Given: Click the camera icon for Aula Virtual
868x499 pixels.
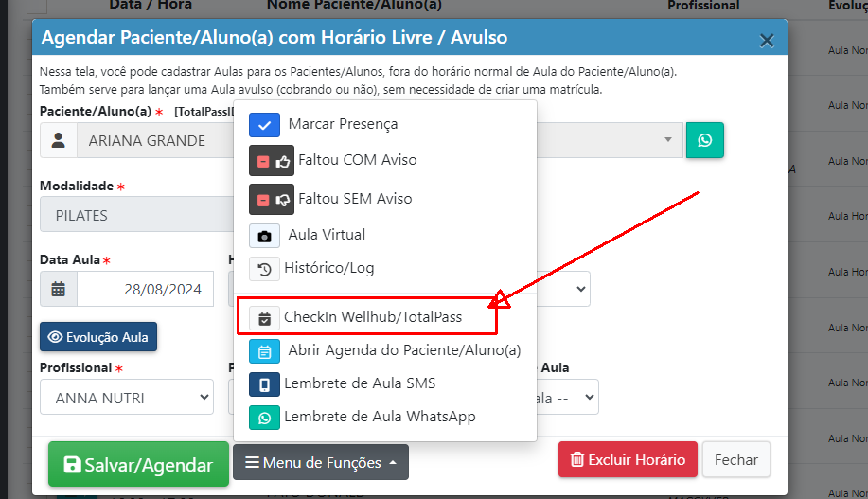Looking at the screenshot, I should click(x=265, y=236).
